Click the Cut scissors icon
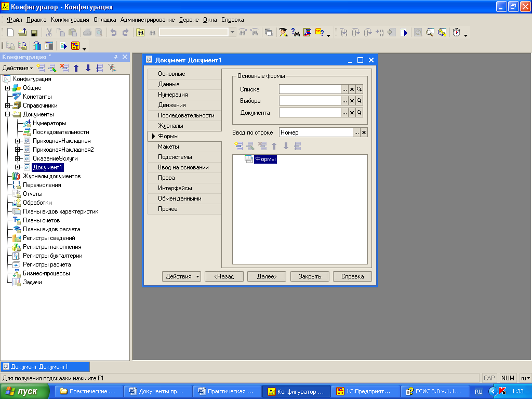532x399 pixels. point(49,32)
